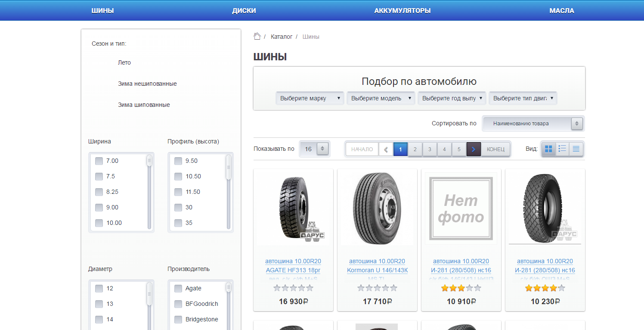Open AGATE HF313 18pr product link
Viewport: 644px width, 330px height.
tap(293, 270)
